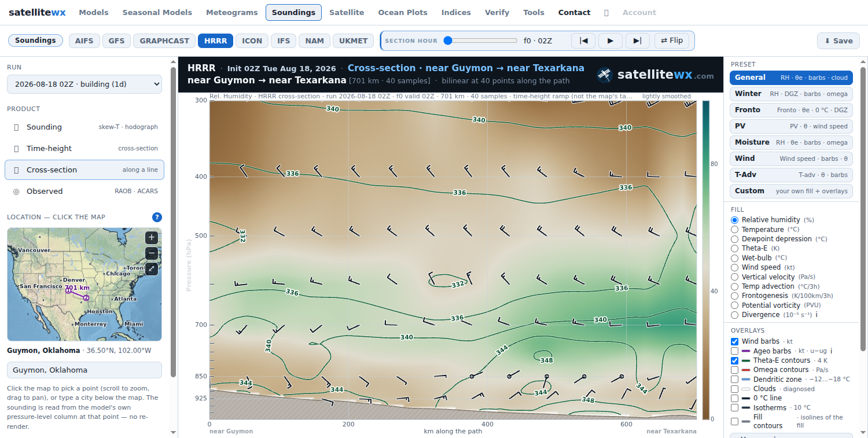Select the Potential vorticity fill
The width and height of the screenshot is (868, 438).
point(735,306)
